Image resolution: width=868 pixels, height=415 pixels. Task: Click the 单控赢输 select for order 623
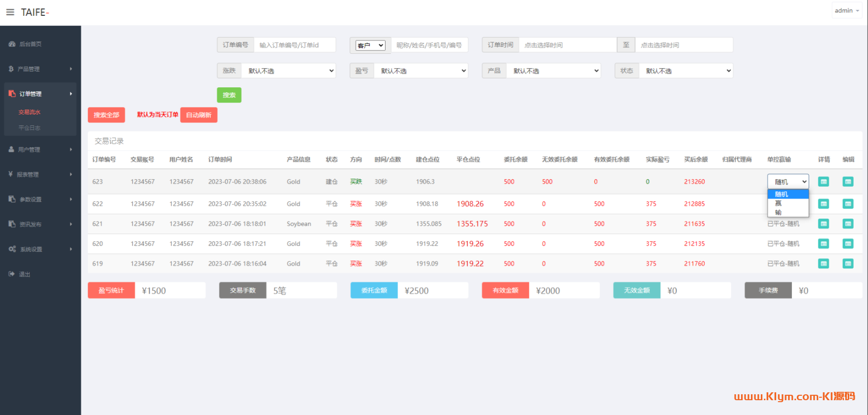point(788,182)
